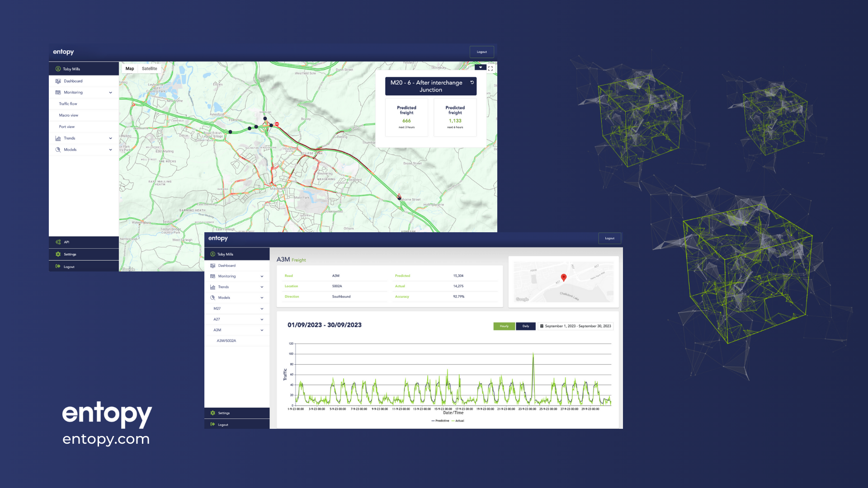Click the Settings gear in A3M Freight window
This screenshot has width=868, height=488.
tap(212, 413)
